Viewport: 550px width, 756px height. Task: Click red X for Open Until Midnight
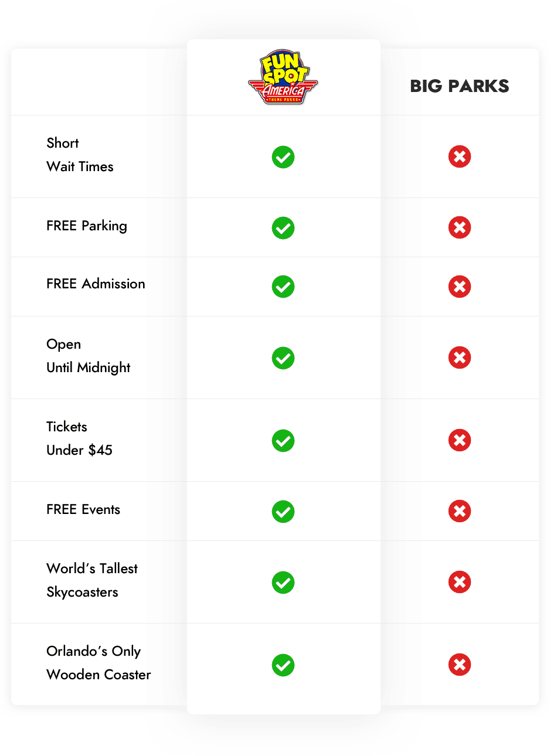460,357
